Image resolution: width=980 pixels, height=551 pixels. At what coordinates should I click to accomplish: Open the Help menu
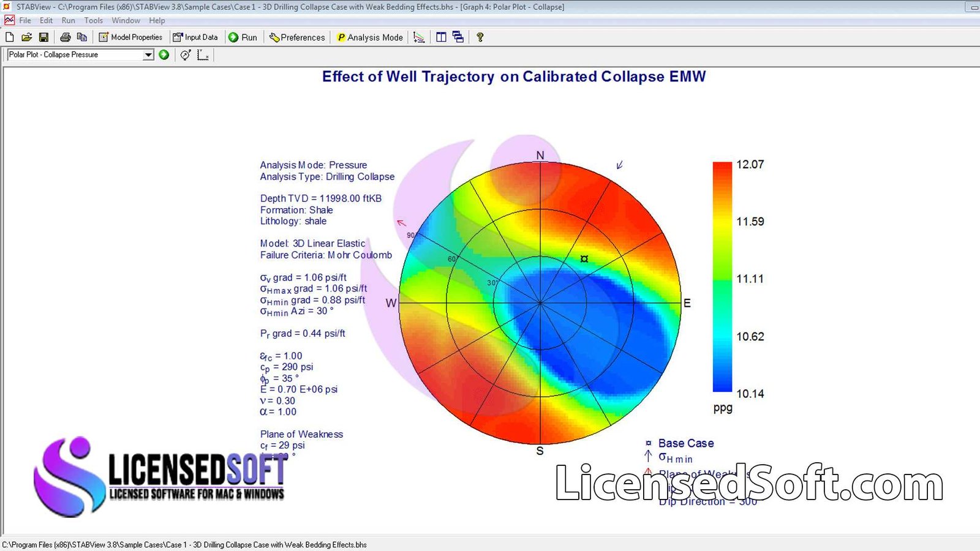[157, 20]
